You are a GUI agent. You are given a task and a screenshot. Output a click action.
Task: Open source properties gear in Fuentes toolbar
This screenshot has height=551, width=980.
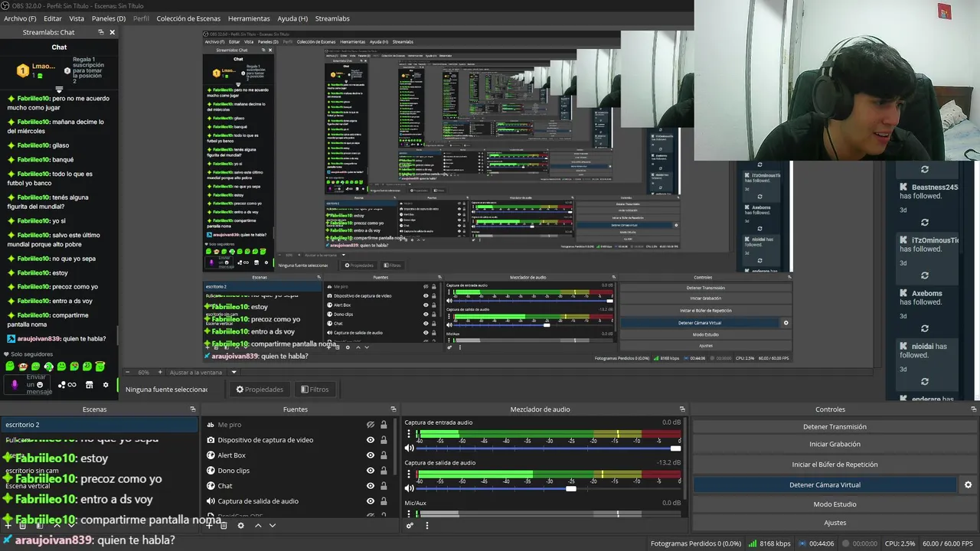coord(240,525)
